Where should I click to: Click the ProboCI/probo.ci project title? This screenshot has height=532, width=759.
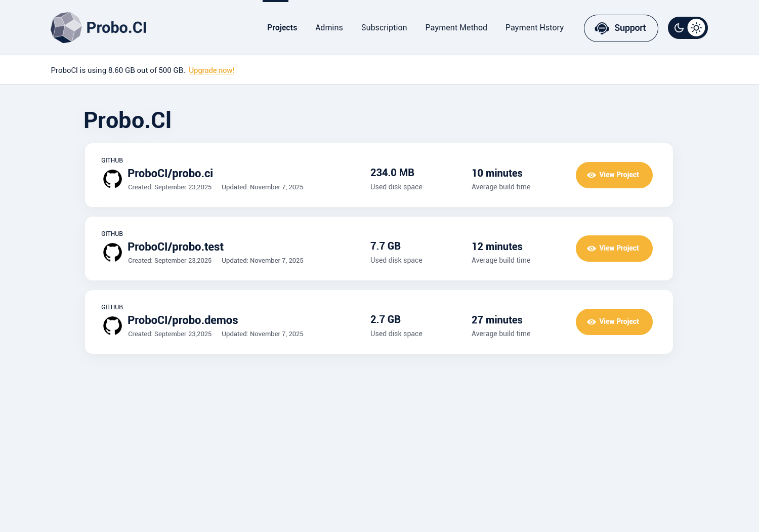coord(170,173)
